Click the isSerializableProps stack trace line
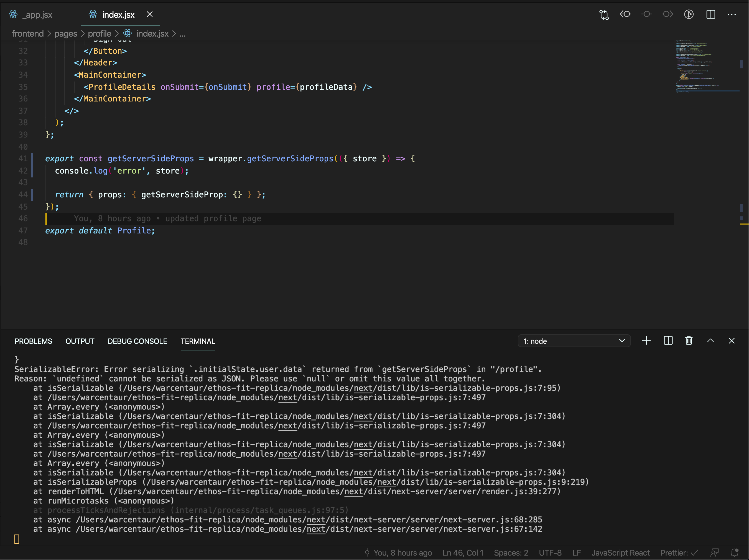Image resolution: width=749 pixels, height=560 pixels. (x=311, y=482)
